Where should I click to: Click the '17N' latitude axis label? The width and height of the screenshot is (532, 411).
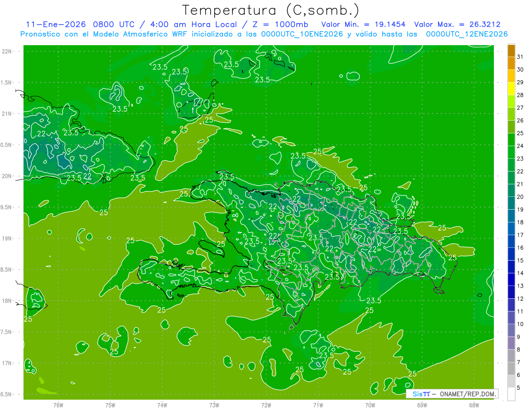(7, 363)
